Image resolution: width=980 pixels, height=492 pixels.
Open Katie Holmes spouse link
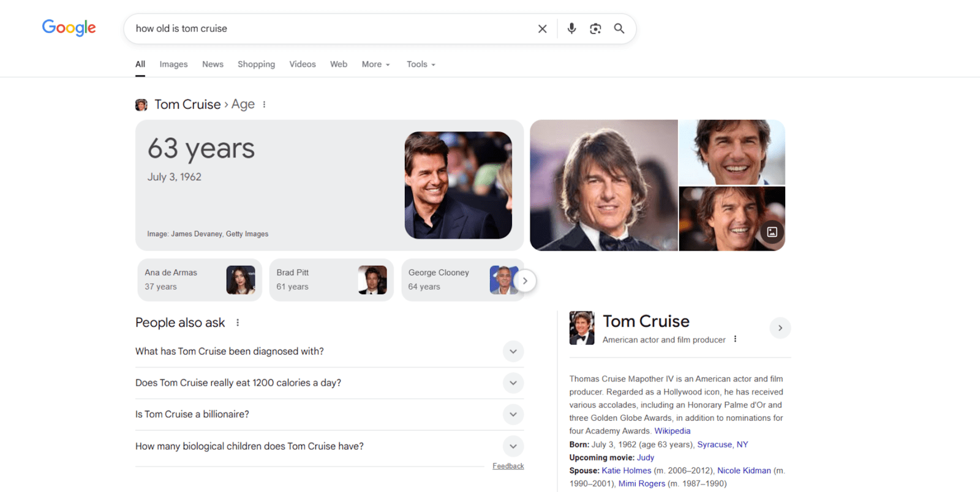[x=626, y=471]
